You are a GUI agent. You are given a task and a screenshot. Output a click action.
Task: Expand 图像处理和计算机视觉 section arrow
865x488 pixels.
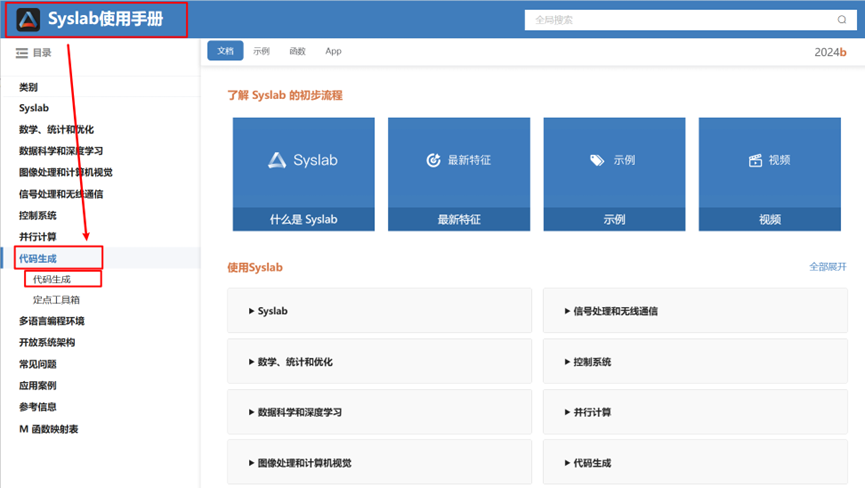[252, 463]
